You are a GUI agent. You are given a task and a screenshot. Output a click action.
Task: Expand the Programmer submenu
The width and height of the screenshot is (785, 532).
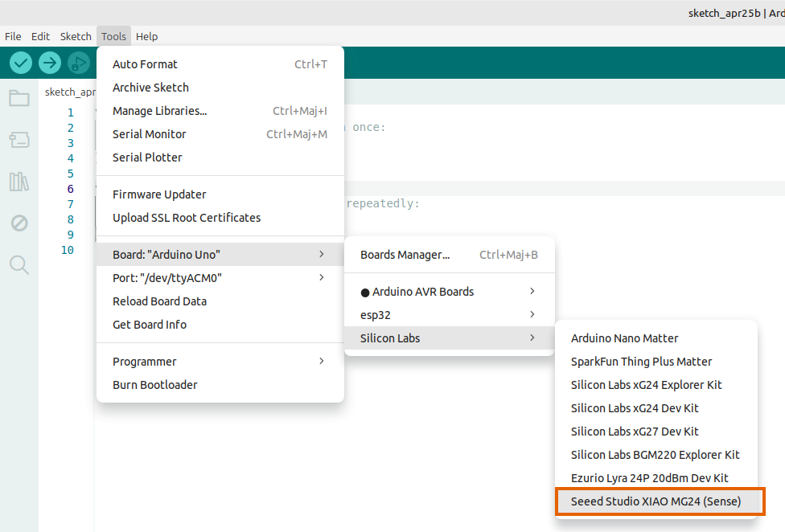[220, 362]
